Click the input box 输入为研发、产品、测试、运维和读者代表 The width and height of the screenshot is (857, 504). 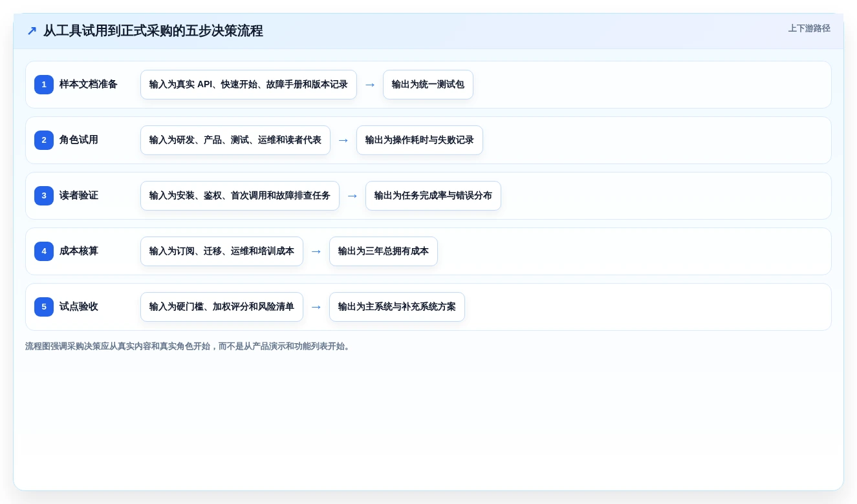[x=235, y=140]
